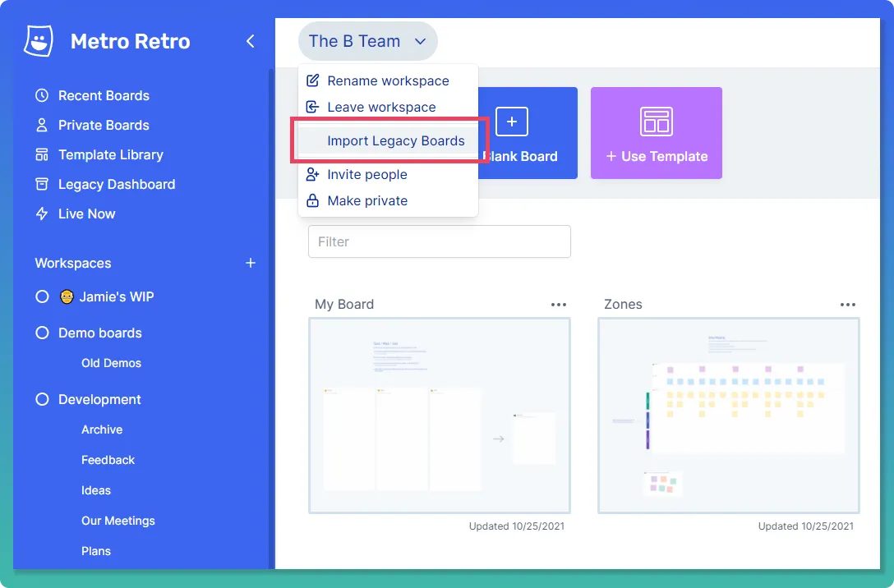Click the lock icon for Make private
This screenshot has width=894, height=588.
click(x=312, y=200)
